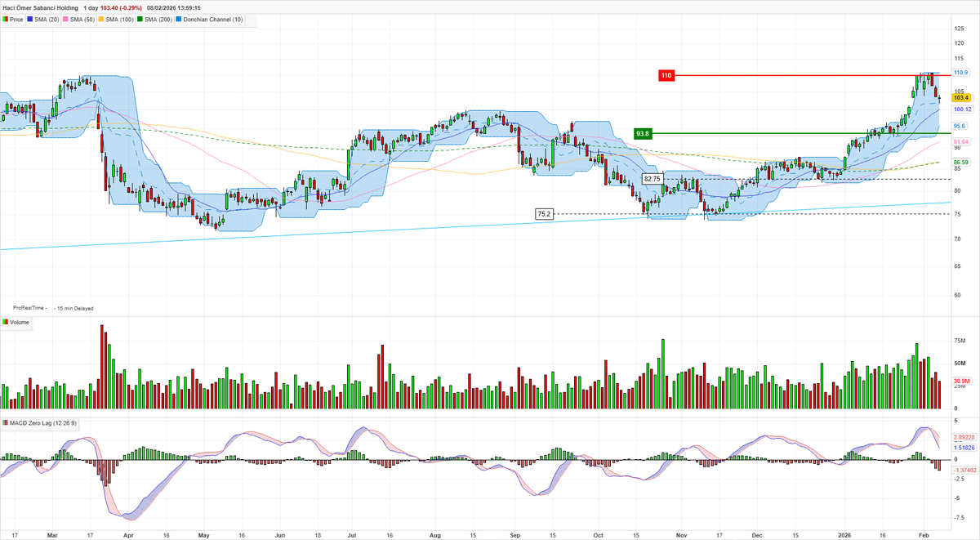980x540 pixels.
Task: Click the 95.6 Donchian lower value tag
Action: click(x=960, y=126)
